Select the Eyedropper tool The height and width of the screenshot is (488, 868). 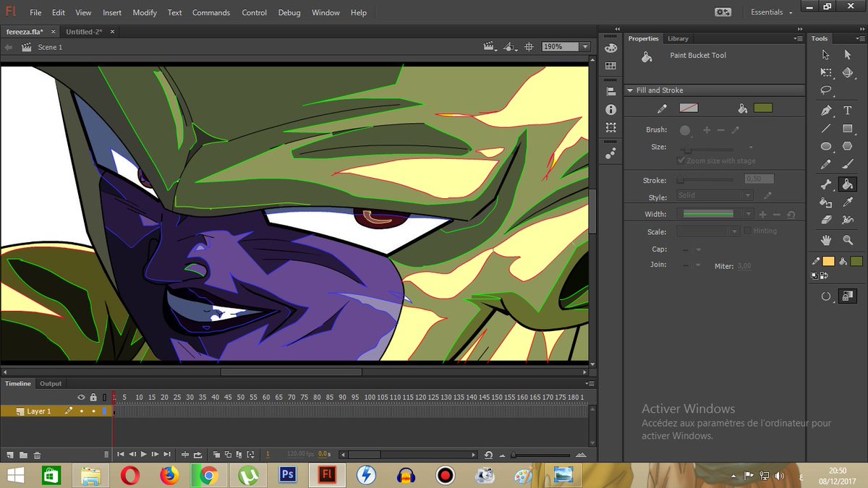tap(848, 203)
